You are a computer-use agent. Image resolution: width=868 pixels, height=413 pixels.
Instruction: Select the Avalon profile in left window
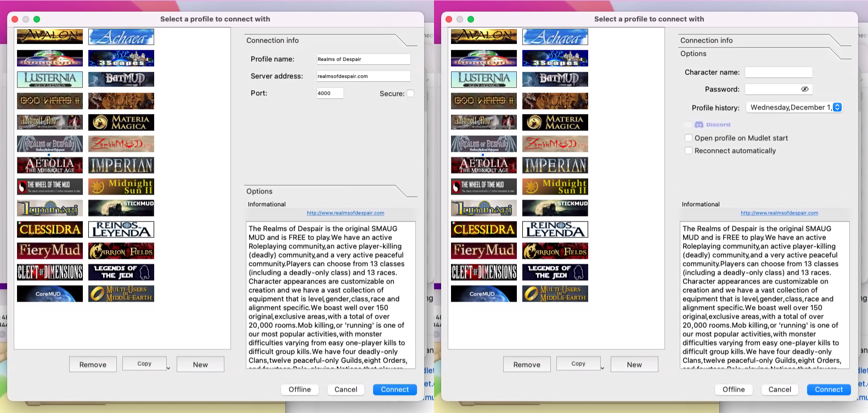(50, 36)
